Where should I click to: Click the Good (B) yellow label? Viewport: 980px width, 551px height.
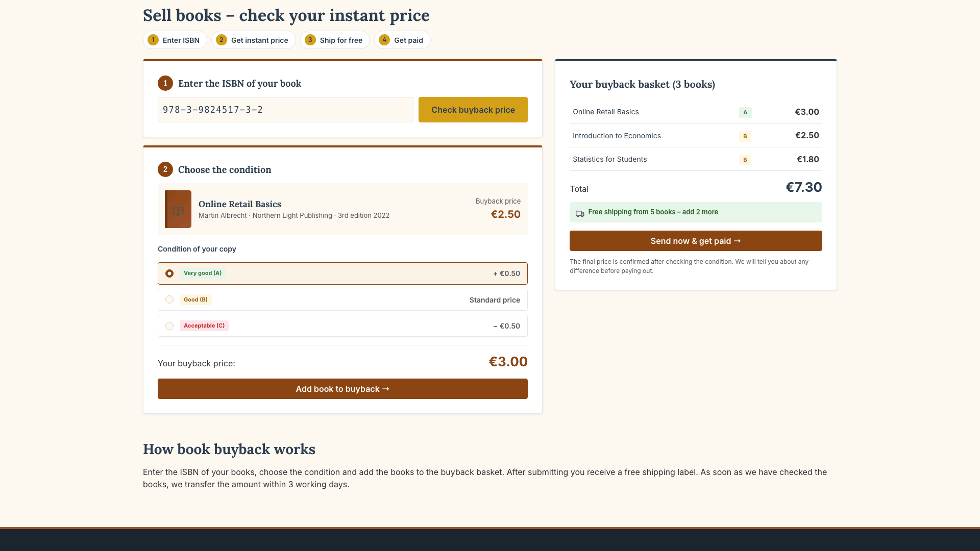pyautogui.click(x=195, y=299)
